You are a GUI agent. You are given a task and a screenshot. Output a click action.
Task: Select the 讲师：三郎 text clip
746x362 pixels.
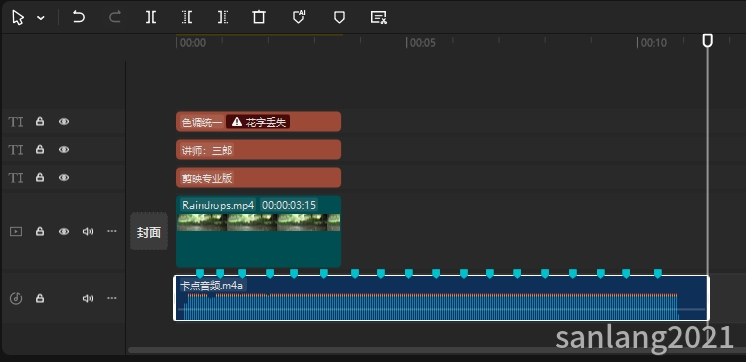point(258,149)
